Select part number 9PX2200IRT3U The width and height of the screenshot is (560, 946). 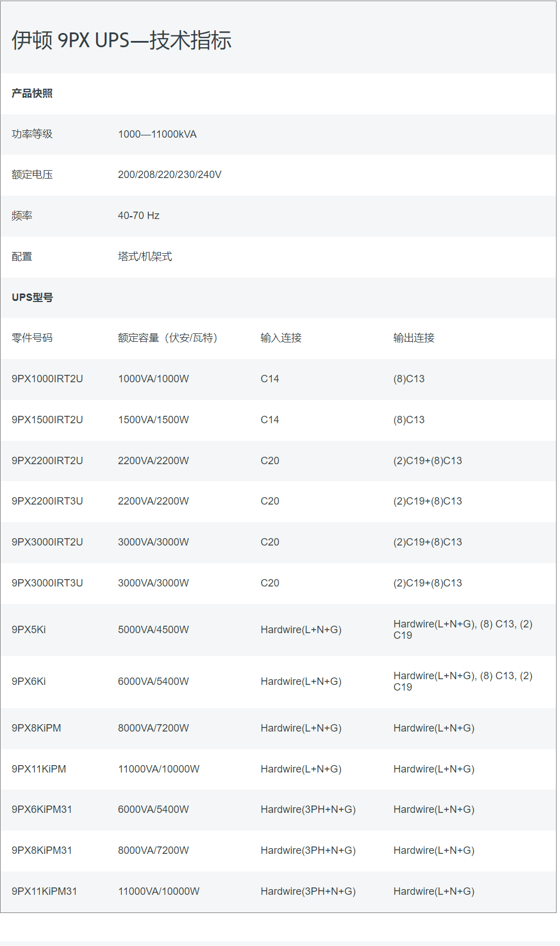[47, 501]
